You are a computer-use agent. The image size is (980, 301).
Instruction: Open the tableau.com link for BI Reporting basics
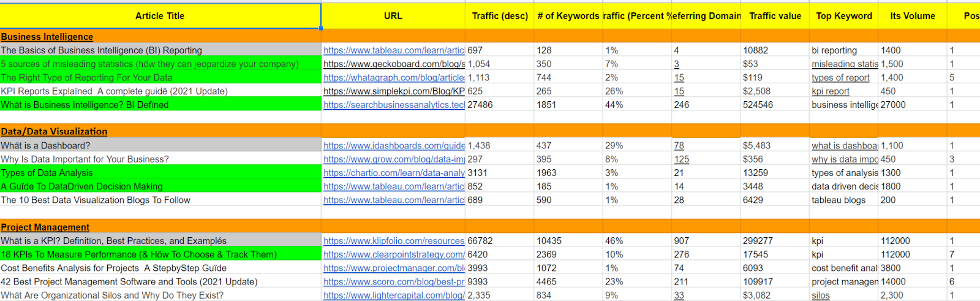394,50
